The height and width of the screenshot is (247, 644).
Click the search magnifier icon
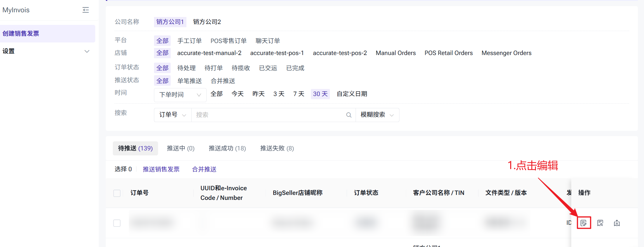[349, 115]
